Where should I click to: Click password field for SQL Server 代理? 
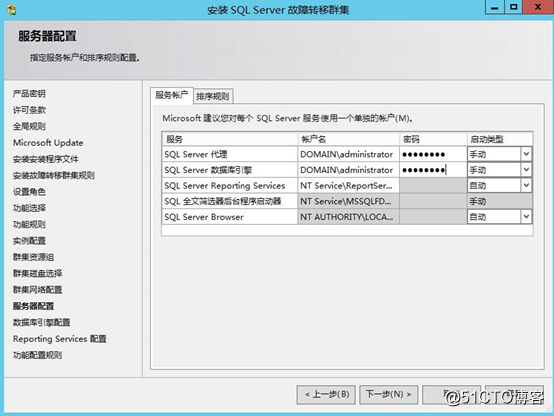click(433, 154)
